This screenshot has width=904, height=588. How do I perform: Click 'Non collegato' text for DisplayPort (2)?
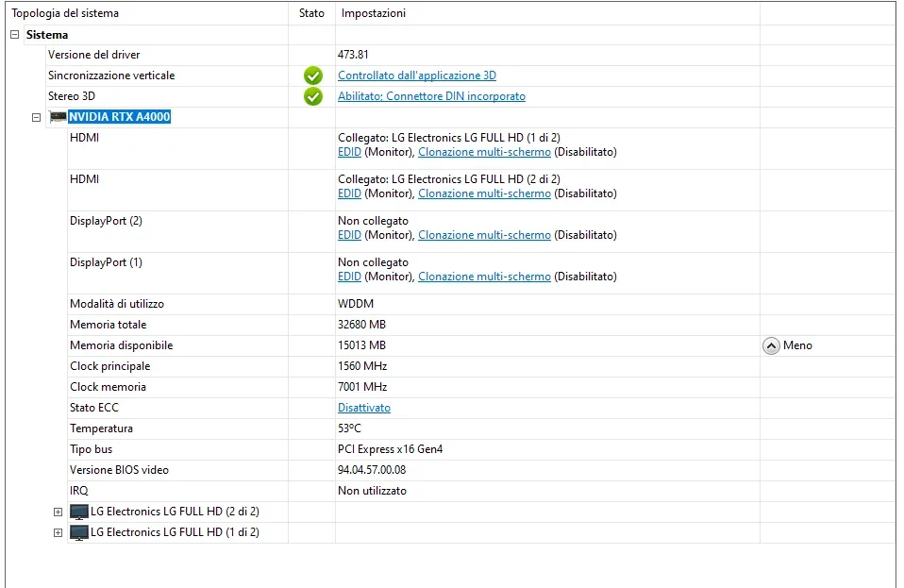[373, 221]
